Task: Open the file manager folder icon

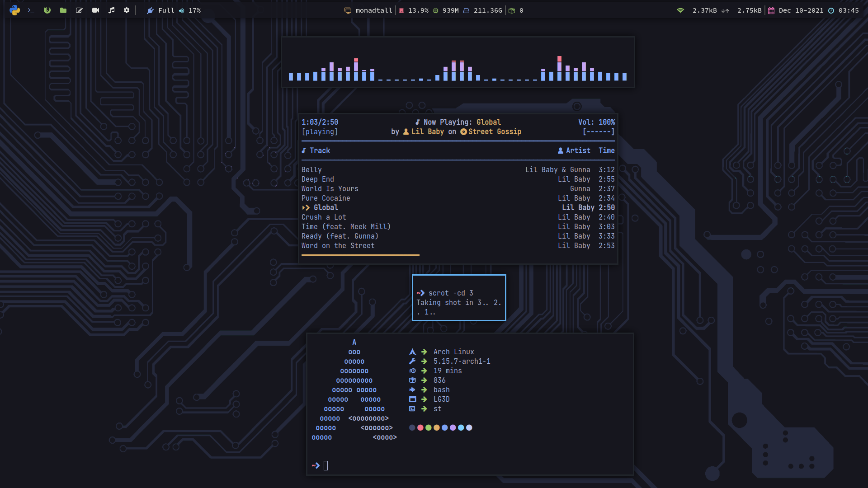Action: [x=63, y=10]
